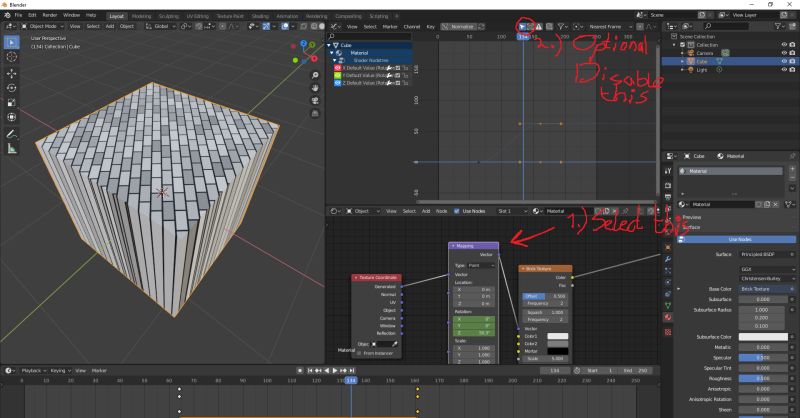The image size is (800, 418).
Task: Click the Mortar black color swatch
Action: (x=558, y=351)
